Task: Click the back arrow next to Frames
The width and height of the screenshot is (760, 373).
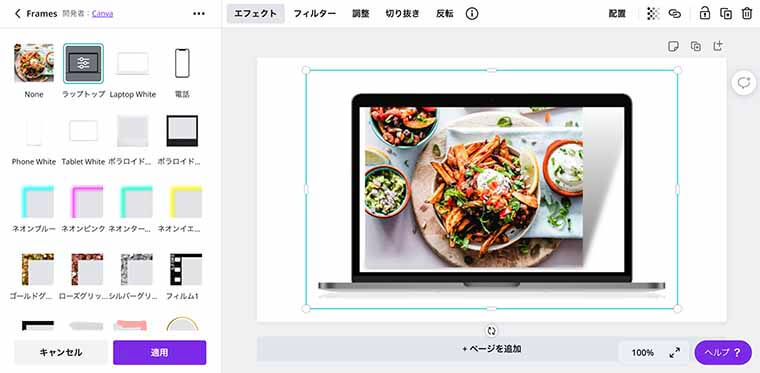Action: pos(18,14)
